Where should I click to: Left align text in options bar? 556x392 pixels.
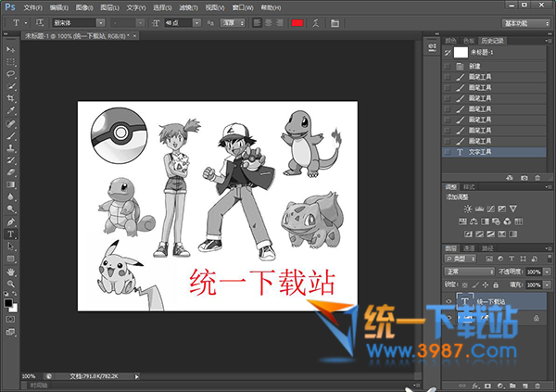257,23
